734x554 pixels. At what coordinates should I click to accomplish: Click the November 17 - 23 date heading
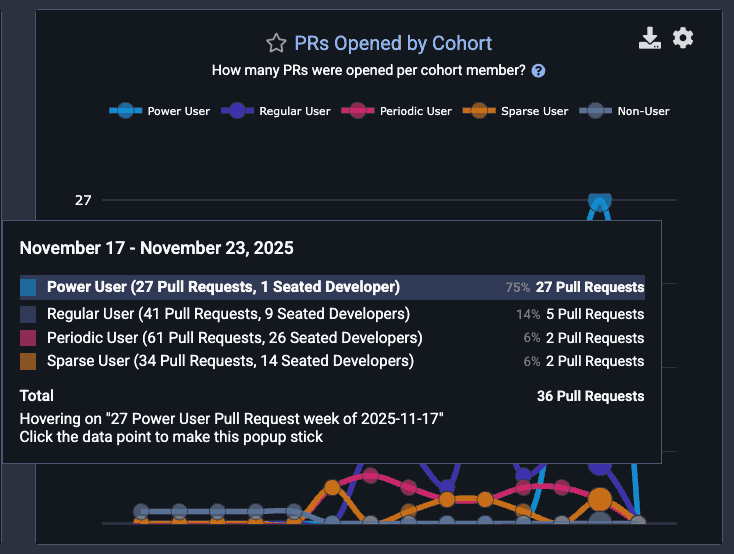(x=156, y=248)
